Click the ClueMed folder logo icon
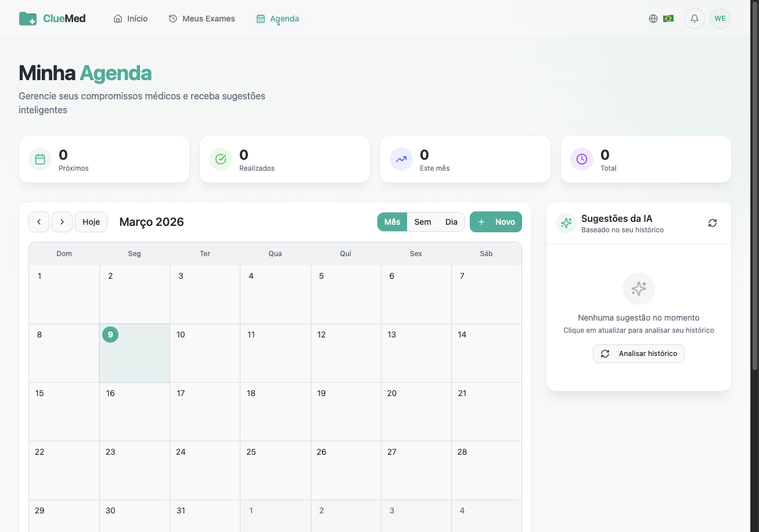This screenshot has width=759, height=532. pos(28,19)
